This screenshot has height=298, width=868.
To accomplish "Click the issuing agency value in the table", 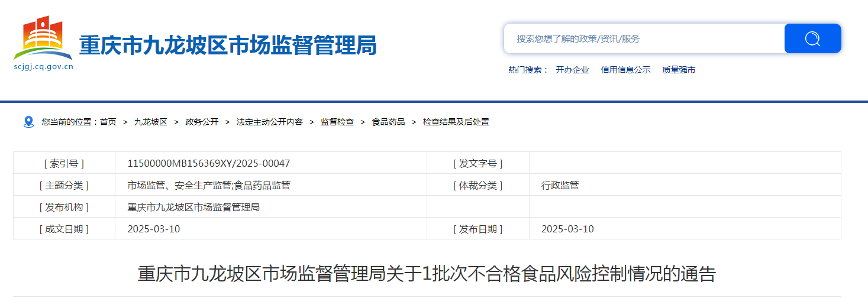I will (193, 207).
